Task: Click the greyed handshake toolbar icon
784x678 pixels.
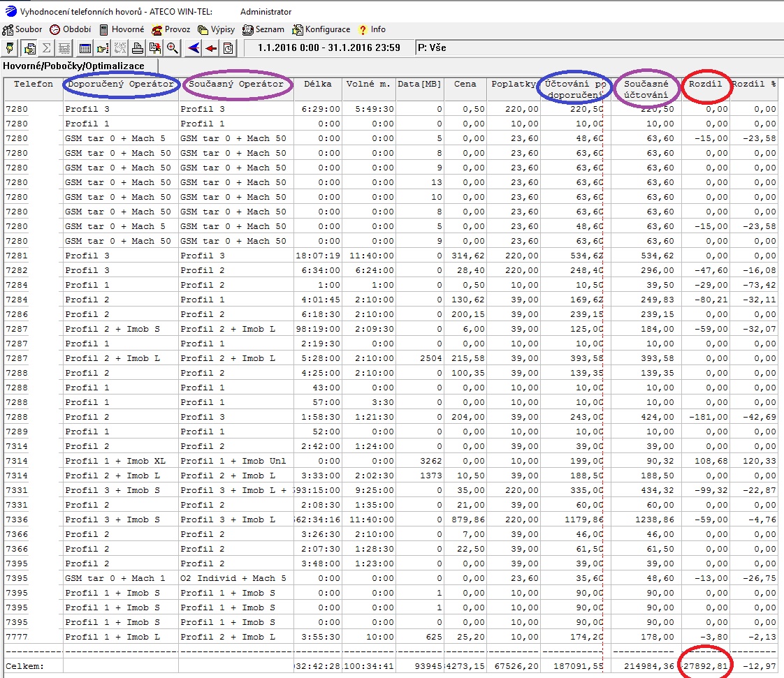Action: pos(120,48)
